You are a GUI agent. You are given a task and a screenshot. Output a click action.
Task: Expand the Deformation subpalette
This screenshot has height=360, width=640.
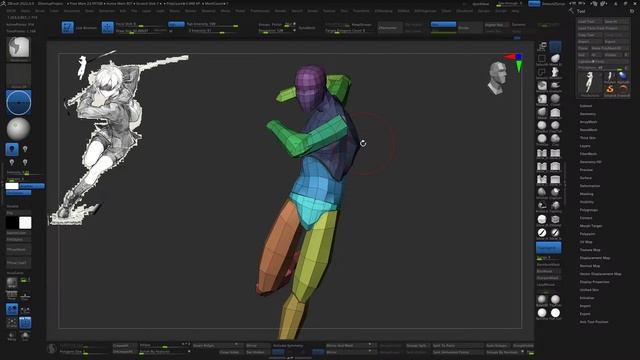[x=590, y=186]
